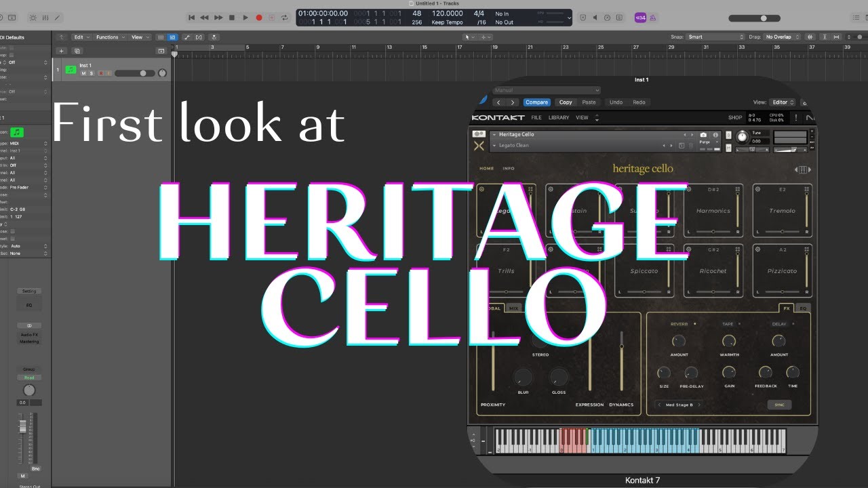Open the Drag mode dropdown
This screenshot has width=868, height=488.
pyautogui.click(x=782, y=37)
